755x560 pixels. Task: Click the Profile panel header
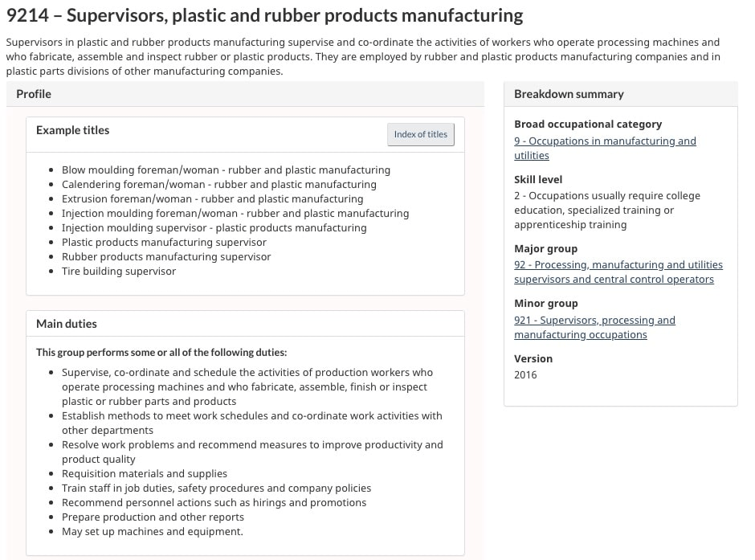pyautogui.click(x=34, y=94)
